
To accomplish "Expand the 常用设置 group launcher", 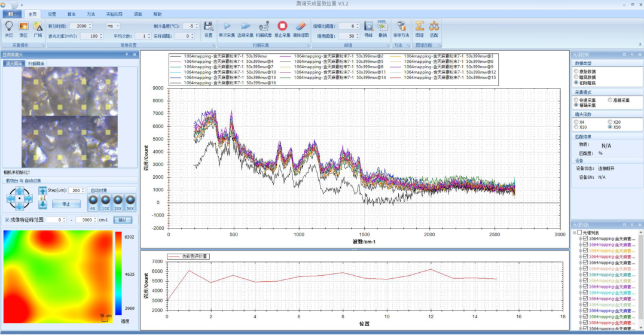I will point(213,45).
